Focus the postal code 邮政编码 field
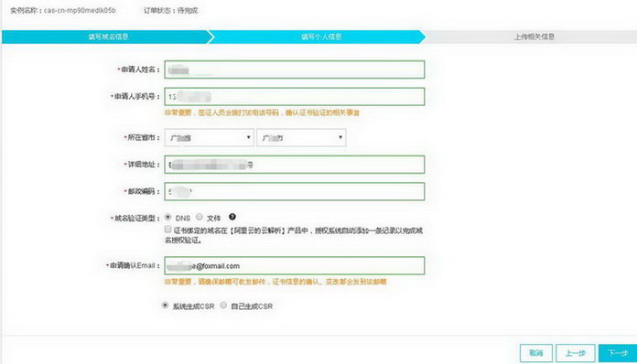The image size is (637, 364). point(295,191)
